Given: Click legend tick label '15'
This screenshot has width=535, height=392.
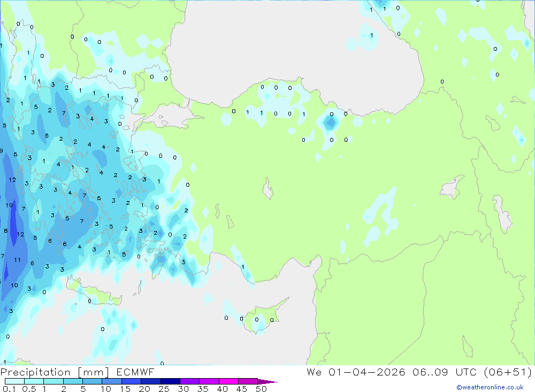Looking at the screenshot, I should pos(125,389).
